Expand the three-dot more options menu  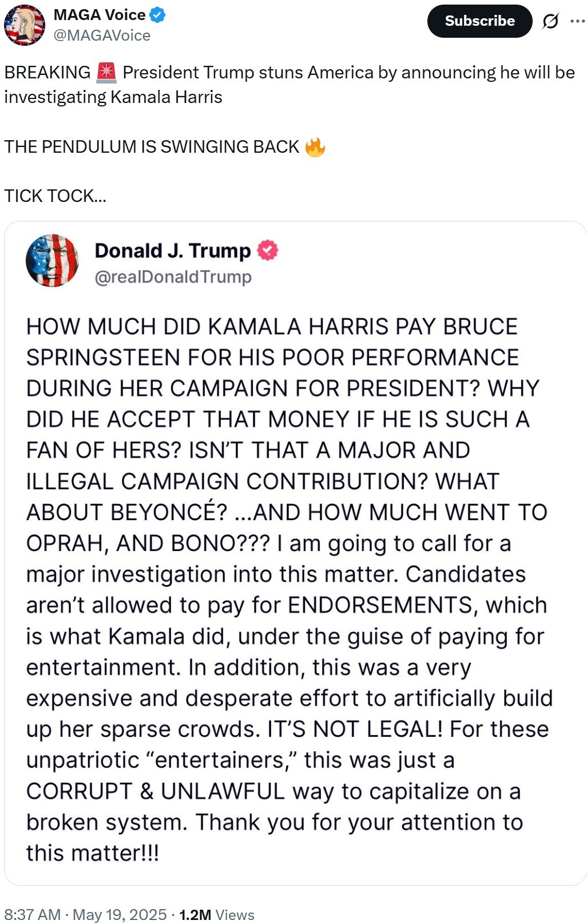[x=577, y=21]
